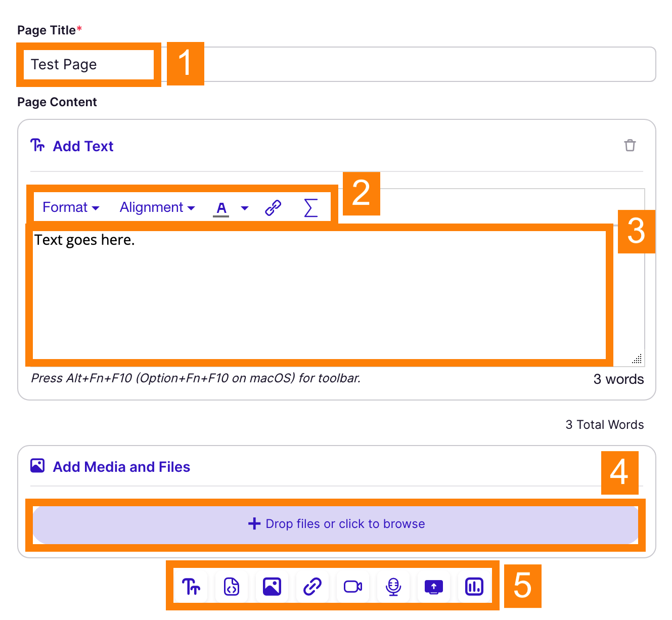The image size is (672, 620).
Task: Delete the Add Text block with trash icon
Action: pos(630,146)
